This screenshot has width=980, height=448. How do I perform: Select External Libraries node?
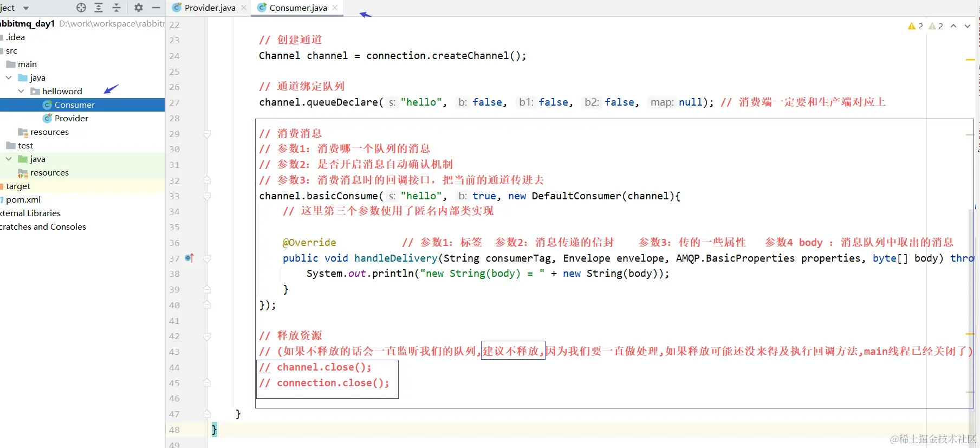pyautogui.click(x=30, y=213)
